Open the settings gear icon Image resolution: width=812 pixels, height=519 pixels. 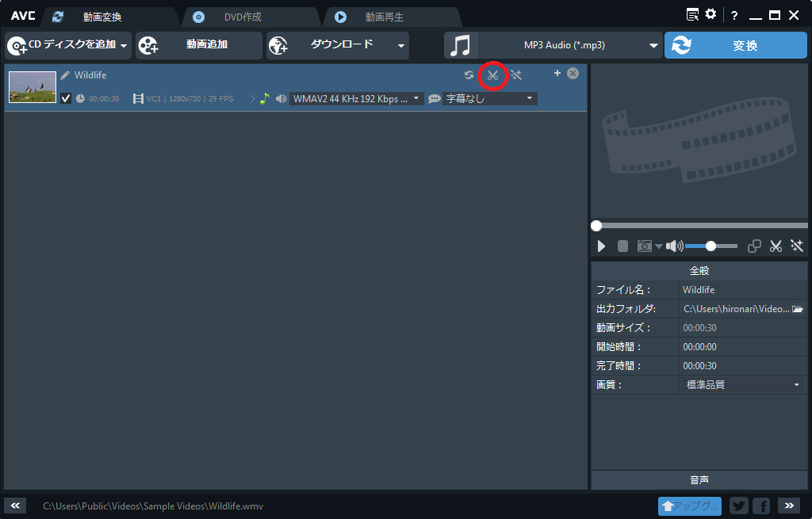click(711, 14)
